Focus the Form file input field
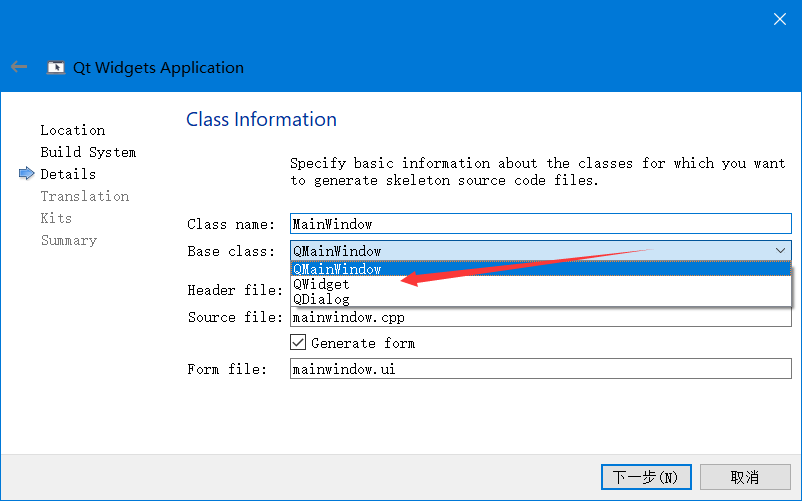 click(x=541, y=369)
